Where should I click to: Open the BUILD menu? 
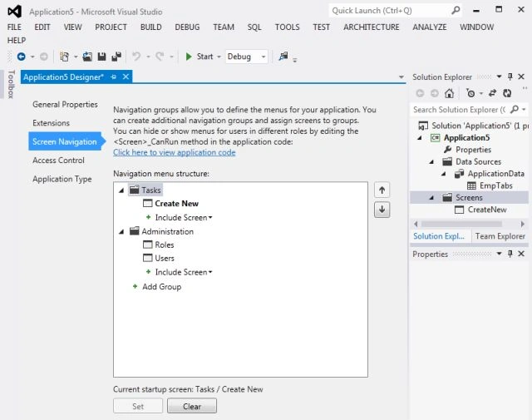[151, 27]
